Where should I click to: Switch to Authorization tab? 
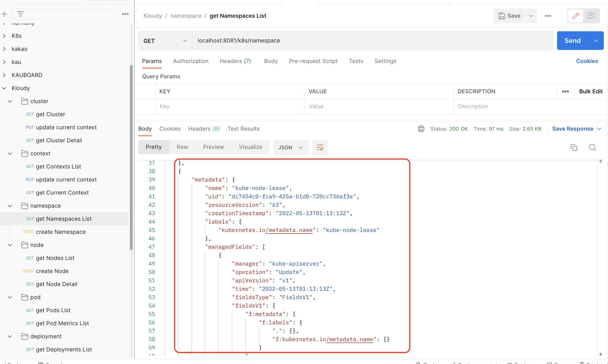tap(190, 61)
